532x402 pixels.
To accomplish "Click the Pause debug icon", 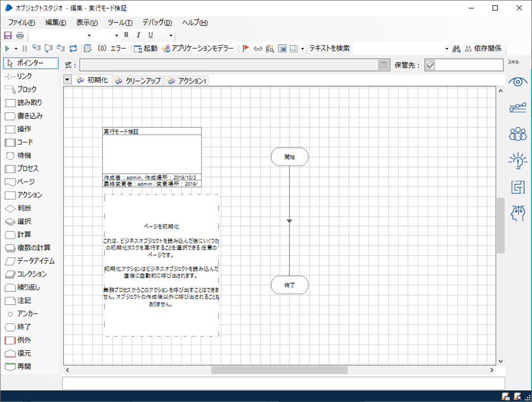I will tap(25, 49).
